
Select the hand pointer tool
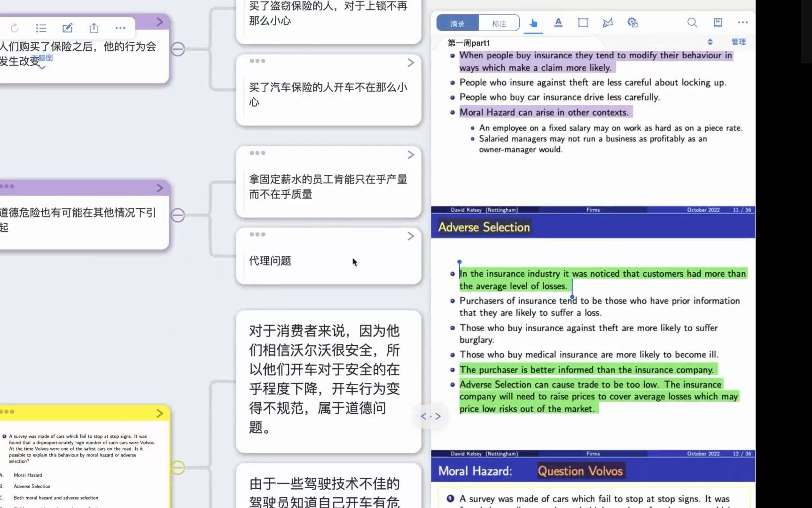(x=533, y=23)
